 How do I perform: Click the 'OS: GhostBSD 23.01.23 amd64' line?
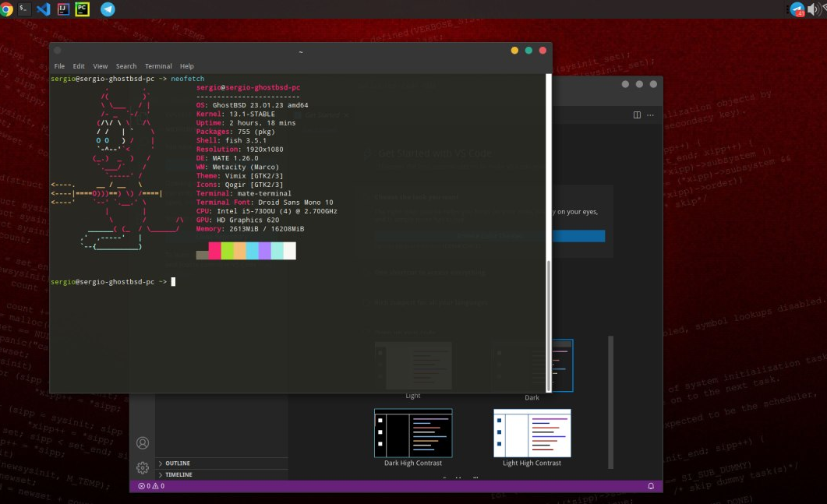(252, 105)
